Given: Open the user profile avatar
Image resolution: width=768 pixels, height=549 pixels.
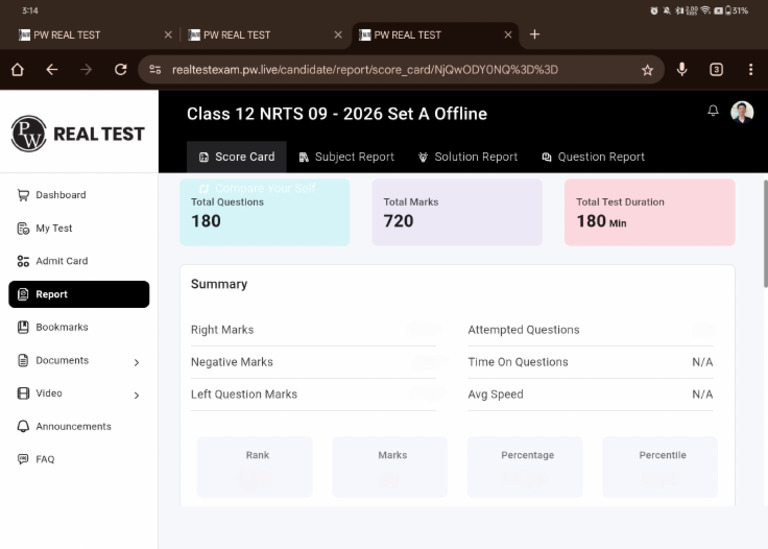Looking at the screenshot, I should [742, 112].
